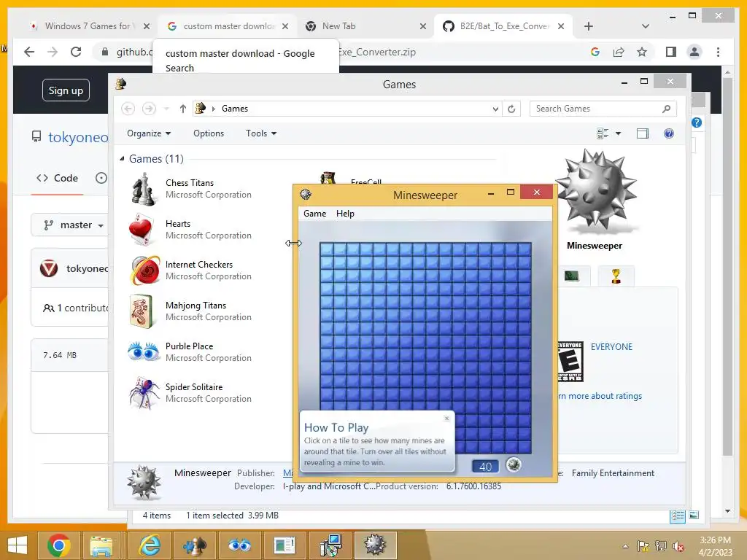This screenshot has width=747, height=560.
Task: Click the Minesweeper title bar mine icon
Action: [x=306, y=194]
